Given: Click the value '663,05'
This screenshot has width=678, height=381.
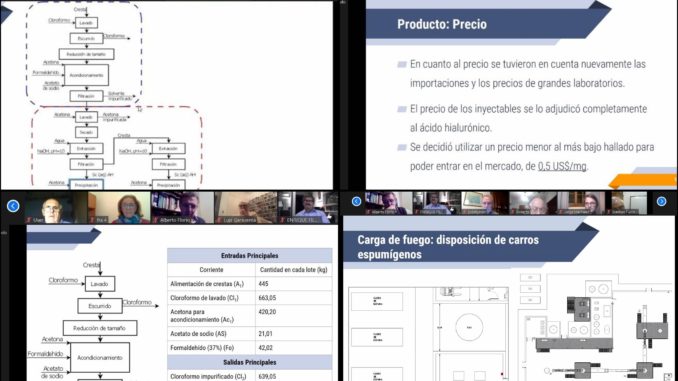Looking at the screenshot, I should 267,298.
